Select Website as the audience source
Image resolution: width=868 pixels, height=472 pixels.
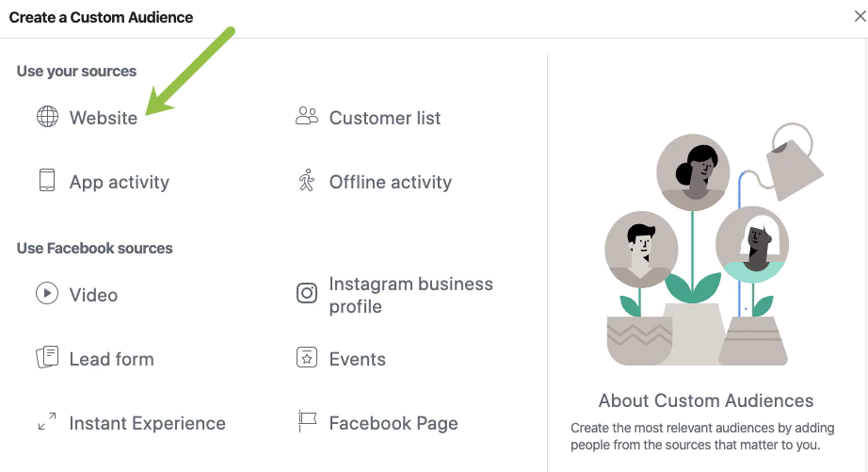pyautogui.click(x=104, y=118)
